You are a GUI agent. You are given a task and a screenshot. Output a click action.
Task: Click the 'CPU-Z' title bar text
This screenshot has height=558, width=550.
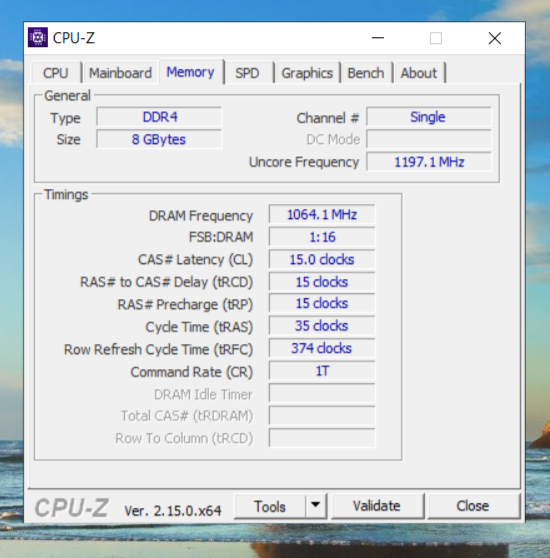[x=74, y=38]
